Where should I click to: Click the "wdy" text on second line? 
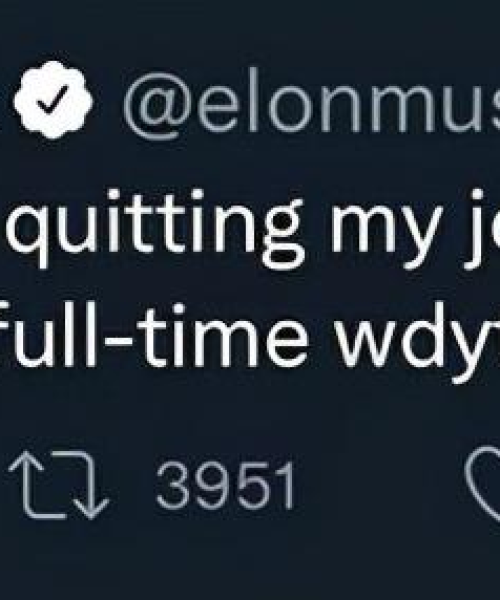[419, 342]
